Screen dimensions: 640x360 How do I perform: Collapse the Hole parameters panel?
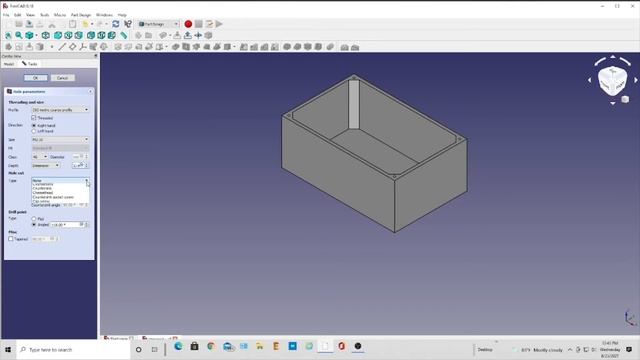[91, 91]
